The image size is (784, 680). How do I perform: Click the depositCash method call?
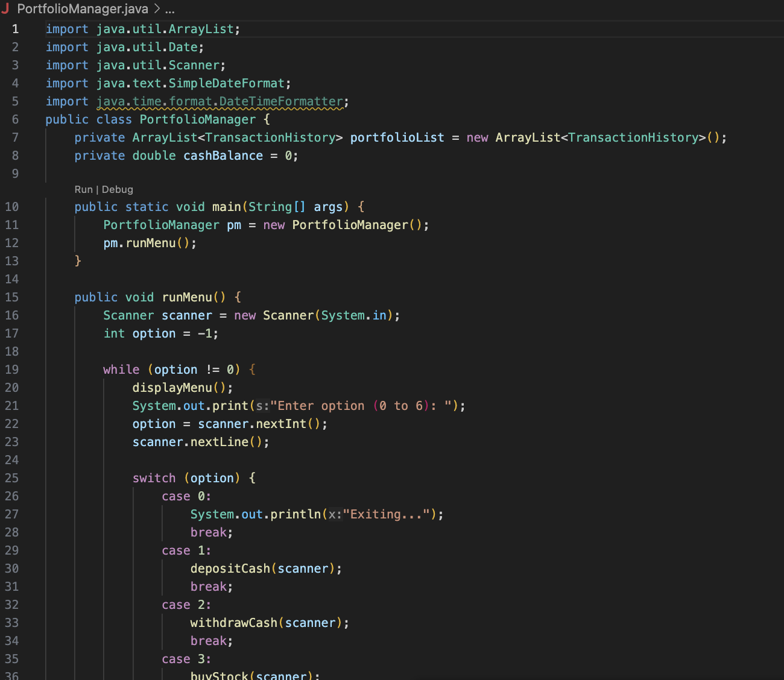click(229, 568)
